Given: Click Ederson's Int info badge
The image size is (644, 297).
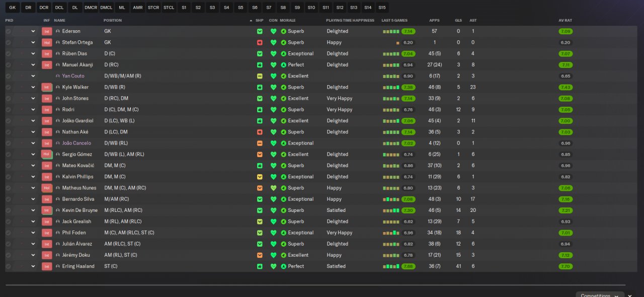Looking at the screenshot, I should pyautogui.click(x=47, y=31).
